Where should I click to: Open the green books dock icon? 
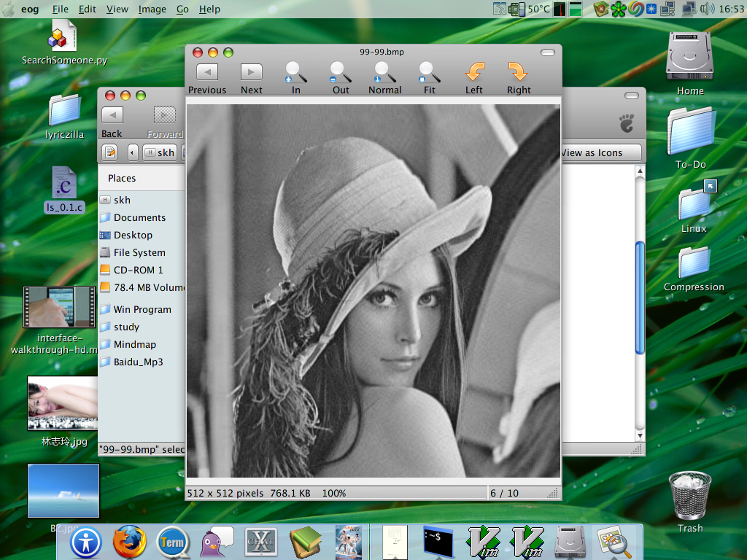(306, 542)
